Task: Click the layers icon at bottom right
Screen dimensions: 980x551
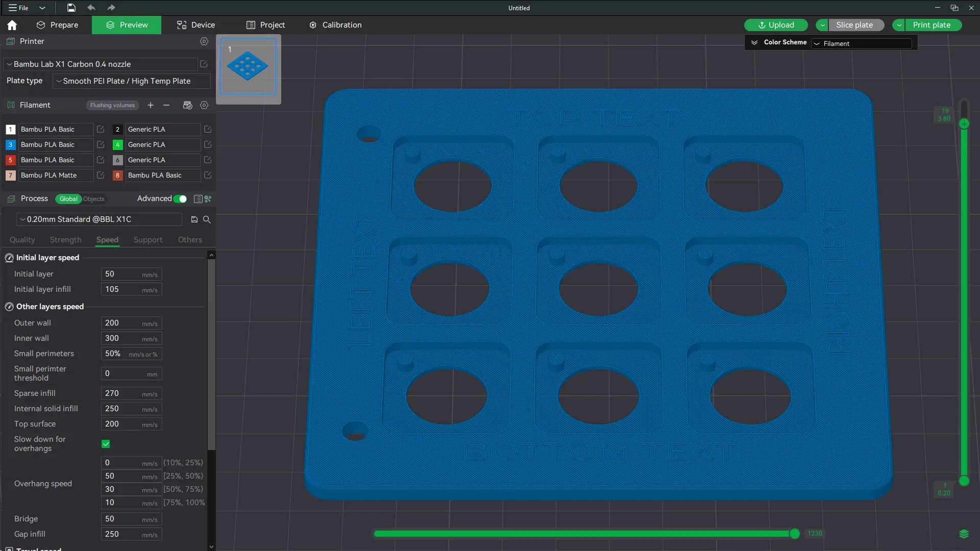Action: (964, 534)
